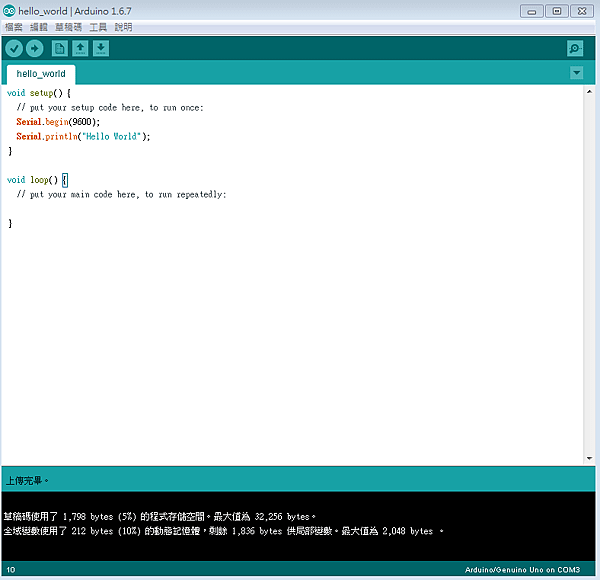
Task: Click the Upload arrow icon
Action: coord(35,49)
